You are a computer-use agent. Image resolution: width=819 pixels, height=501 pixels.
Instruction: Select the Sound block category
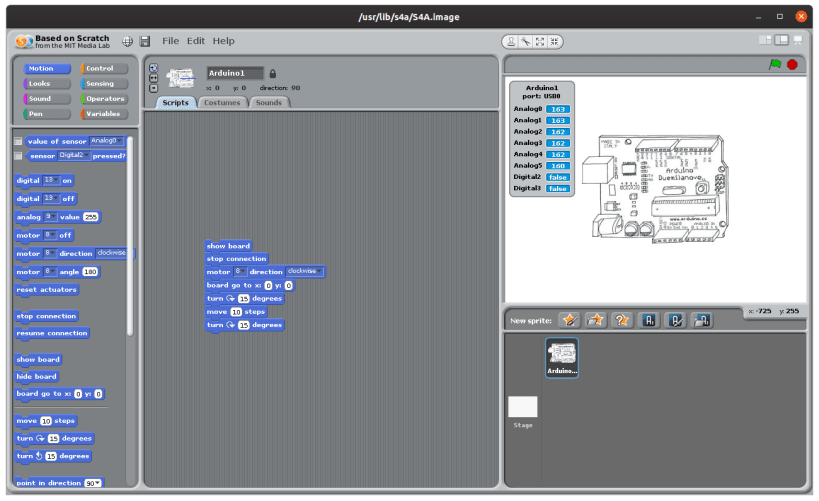click(47, 99)
